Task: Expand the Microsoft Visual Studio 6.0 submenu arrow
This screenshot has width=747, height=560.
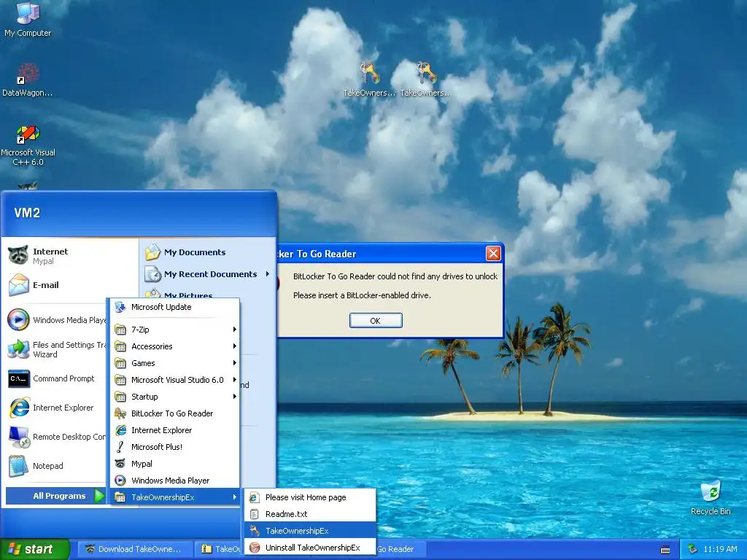Action: [234, 379]
